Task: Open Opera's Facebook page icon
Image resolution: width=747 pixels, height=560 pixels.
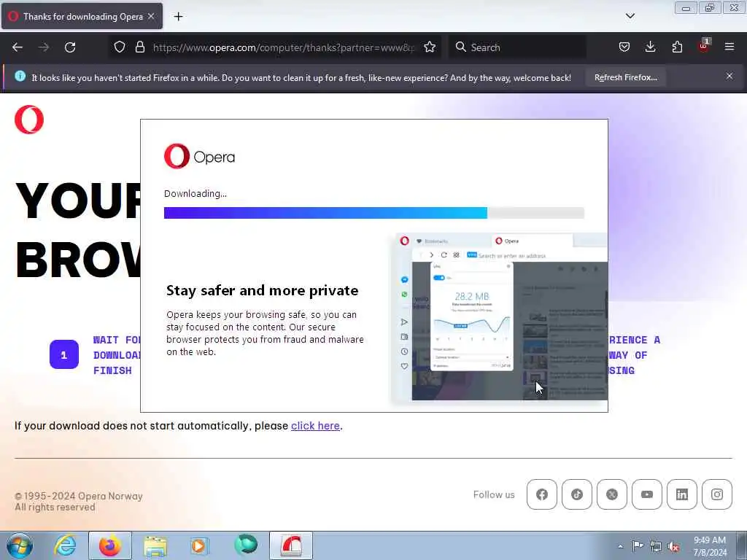Action: tap(542, 494)
